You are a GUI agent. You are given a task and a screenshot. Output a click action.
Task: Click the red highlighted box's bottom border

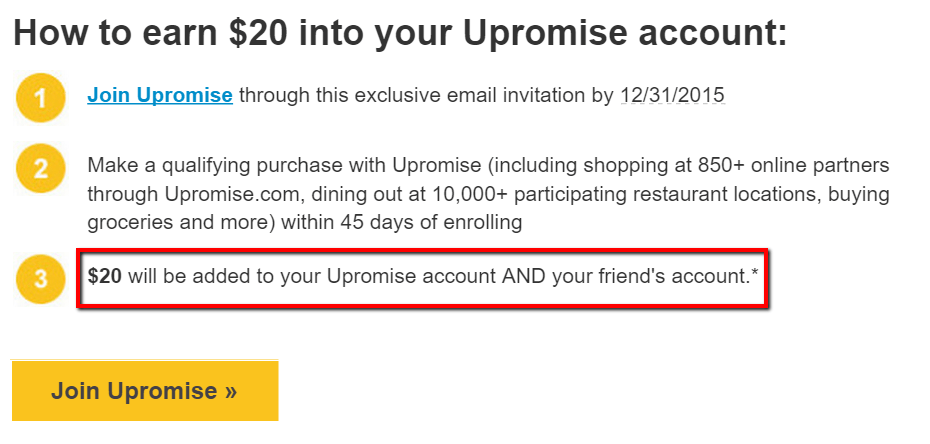(x=423, y=305)
